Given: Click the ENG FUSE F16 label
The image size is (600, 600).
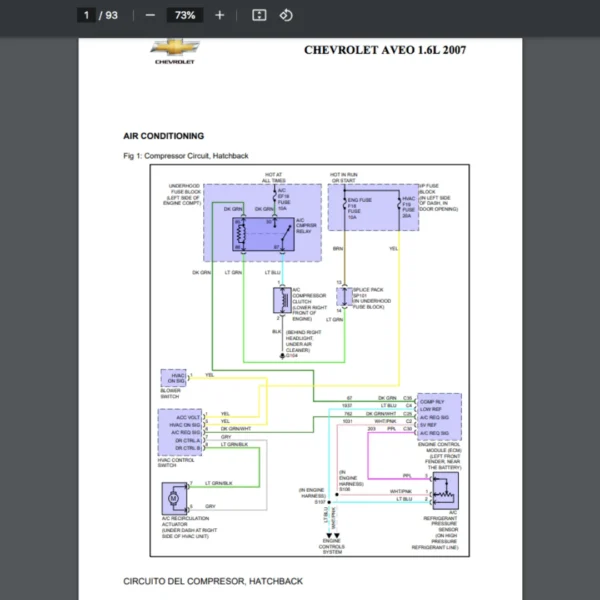Looking at the screenshot, I should pyautogui.click(x=360, y=209).
